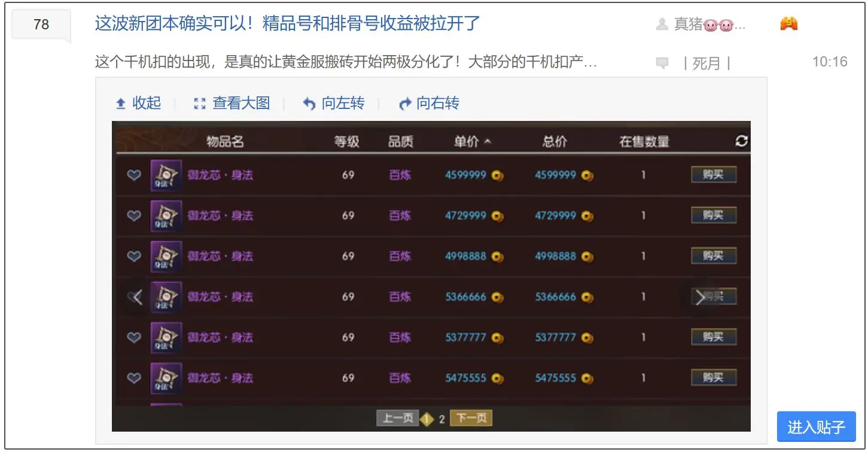Click the item icon in the 4998888 row

166,256
